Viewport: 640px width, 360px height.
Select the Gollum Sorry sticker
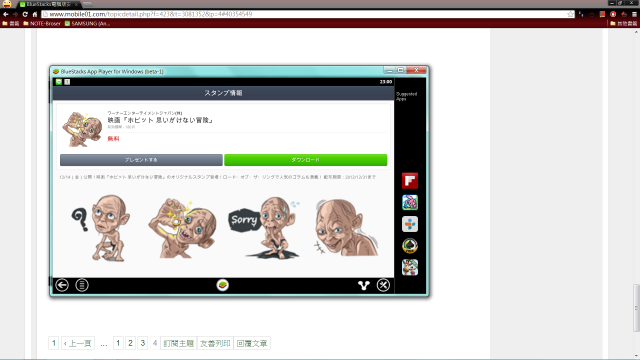click(264, 228)
